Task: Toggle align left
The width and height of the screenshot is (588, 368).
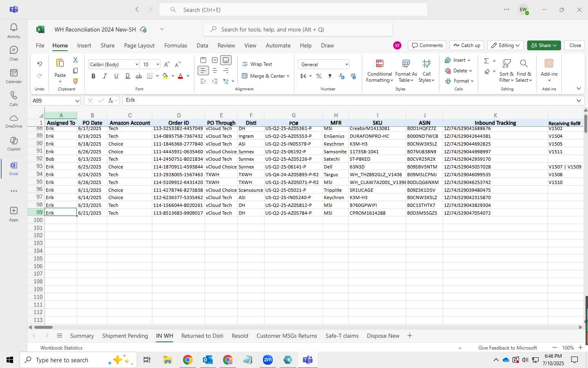Action: tap(203, 71)
